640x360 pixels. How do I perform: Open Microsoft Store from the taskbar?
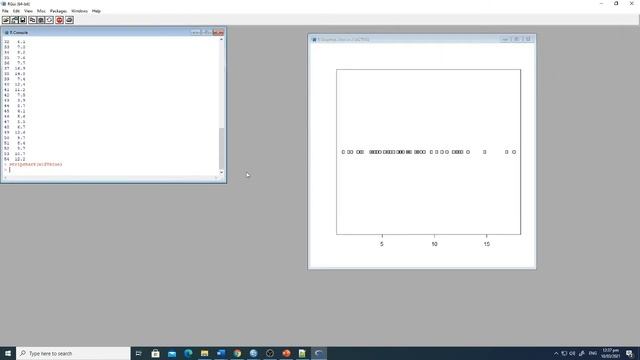(156, 353)
